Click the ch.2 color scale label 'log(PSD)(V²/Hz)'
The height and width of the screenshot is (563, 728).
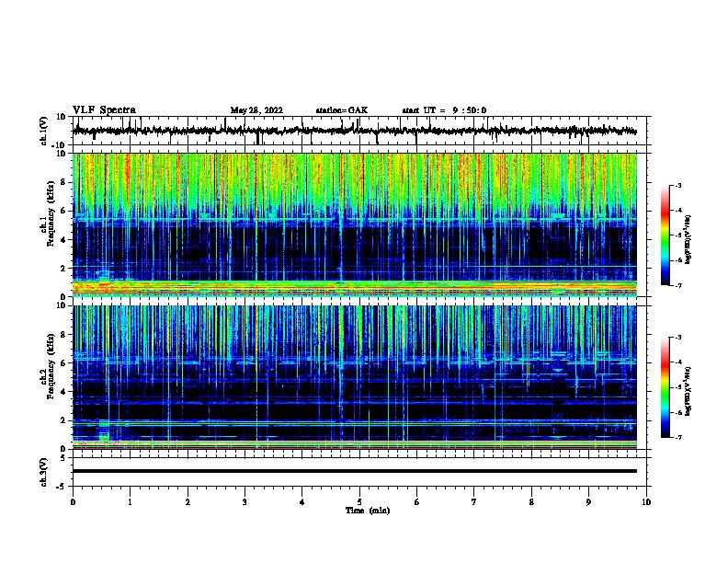point(688,391)
